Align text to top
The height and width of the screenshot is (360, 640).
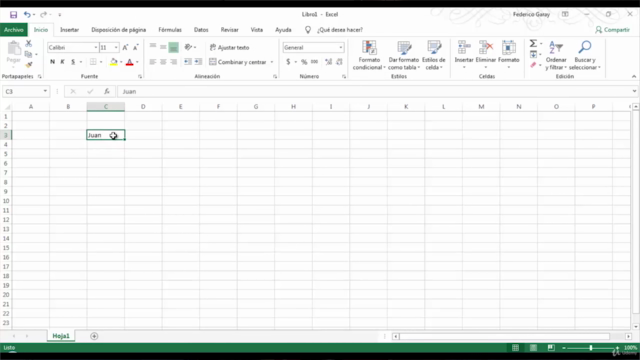tap(153, 47)
